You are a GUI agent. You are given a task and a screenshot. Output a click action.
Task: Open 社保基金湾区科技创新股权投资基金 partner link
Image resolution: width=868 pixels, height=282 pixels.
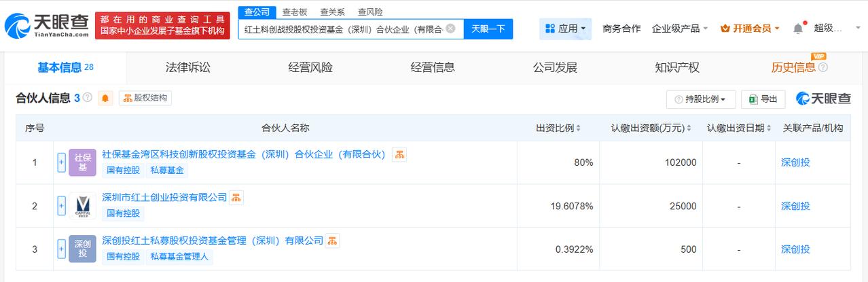click(x=244, y=154)
